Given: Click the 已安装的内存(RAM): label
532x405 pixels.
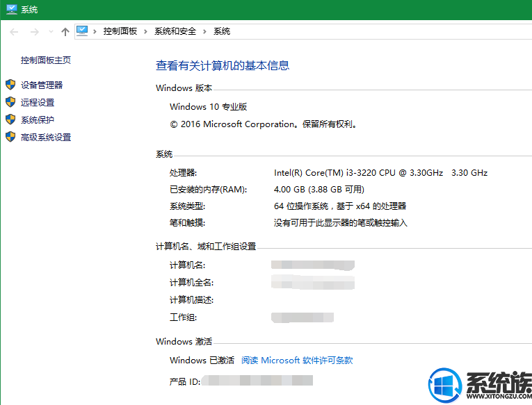Looking at the screenshot, I should pyautogui.click(x=209, y=190).
